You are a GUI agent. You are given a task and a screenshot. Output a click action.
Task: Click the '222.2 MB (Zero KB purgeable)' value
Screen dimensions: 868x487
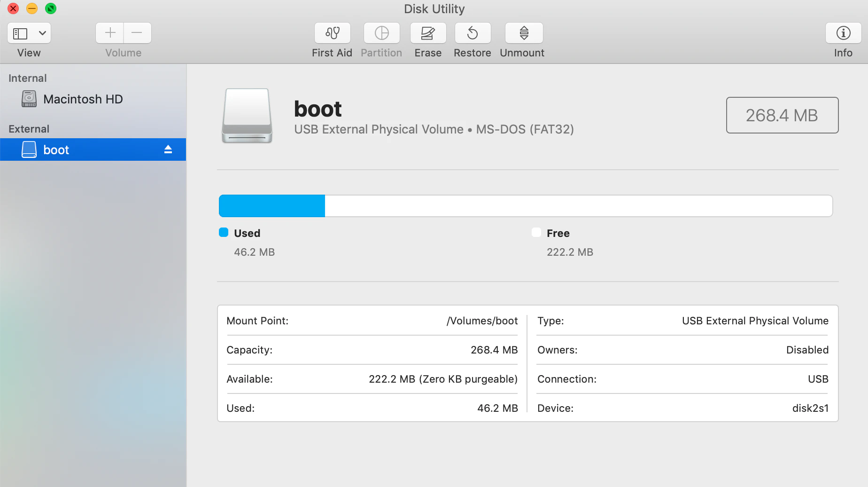click(443, 379)
